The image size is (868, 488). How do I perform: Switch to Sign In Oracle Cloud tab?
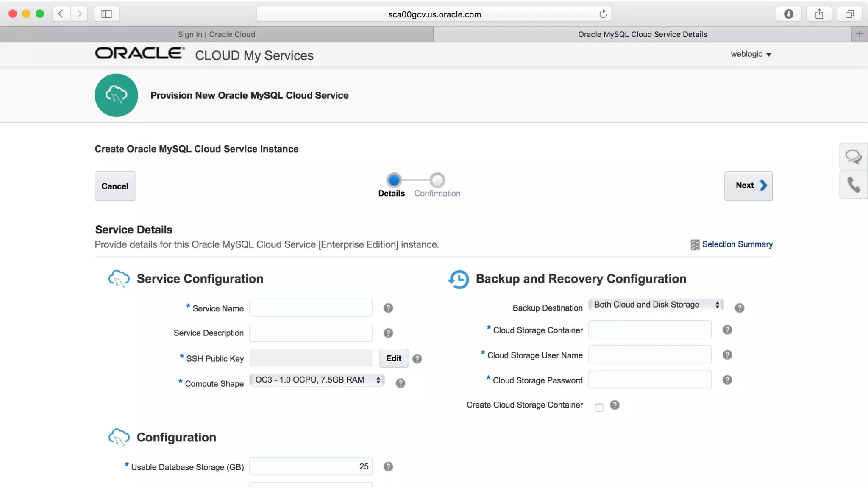click(x=216, y=34)
